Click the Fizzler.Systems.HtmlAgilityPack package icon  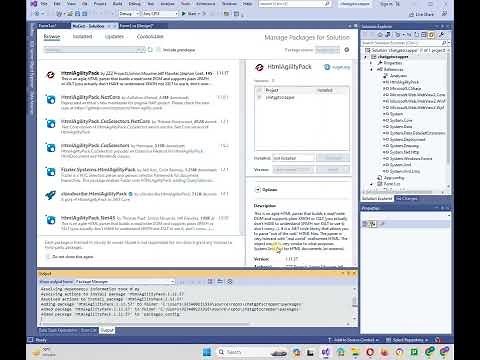tap(51, 172)
